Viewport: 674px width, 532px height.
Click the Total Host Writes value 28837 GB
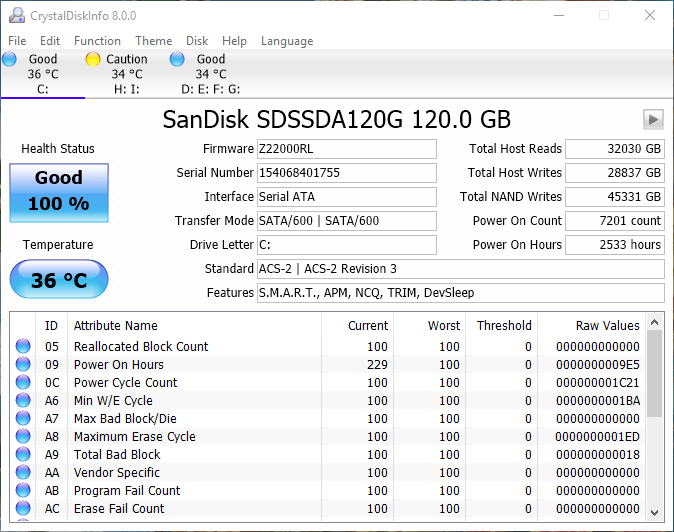click(615, 173)
